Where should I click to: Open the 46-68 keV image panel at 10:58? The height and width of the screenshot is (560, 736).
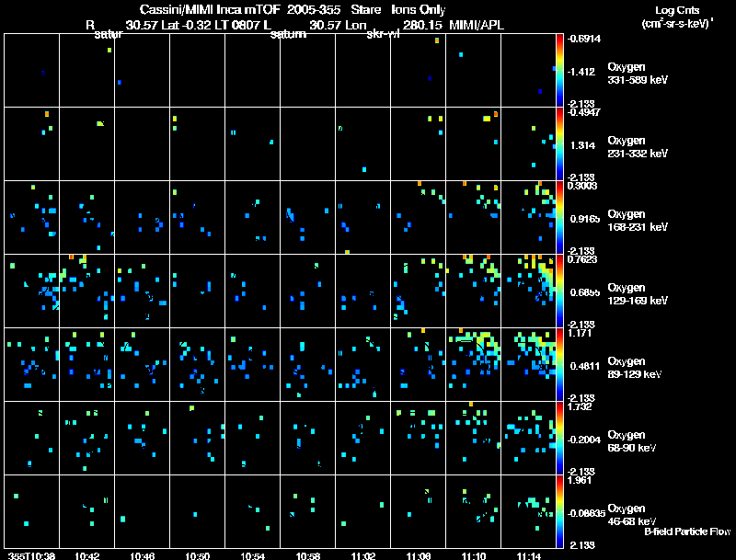(307, 511)
